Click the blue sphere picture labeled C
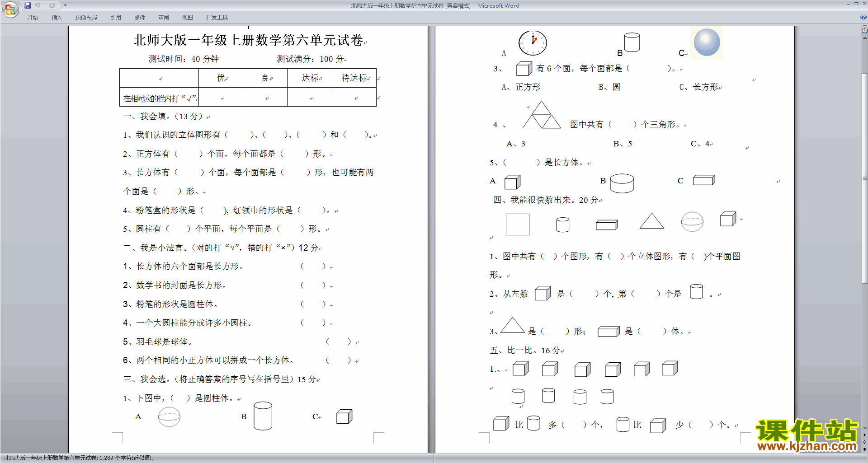The image size is (868, 463). [x=707, y=42]
